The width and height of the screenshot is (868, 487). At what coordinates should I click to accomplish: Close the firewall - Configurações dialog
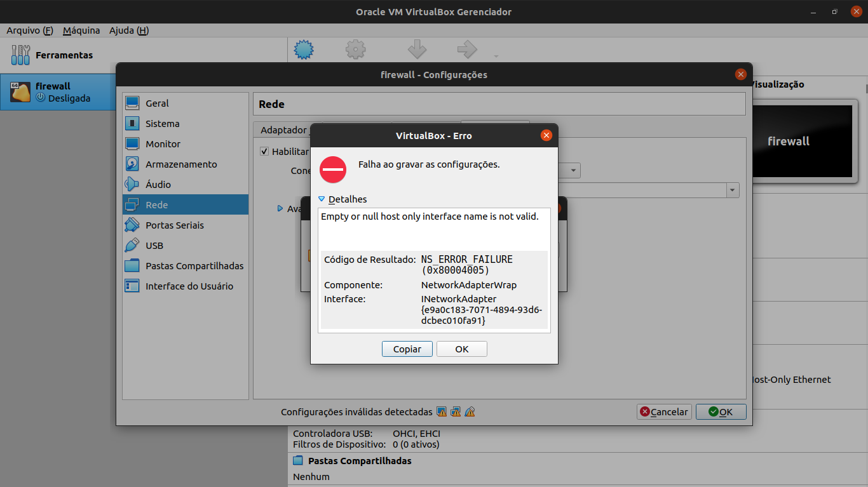point(740,74)
